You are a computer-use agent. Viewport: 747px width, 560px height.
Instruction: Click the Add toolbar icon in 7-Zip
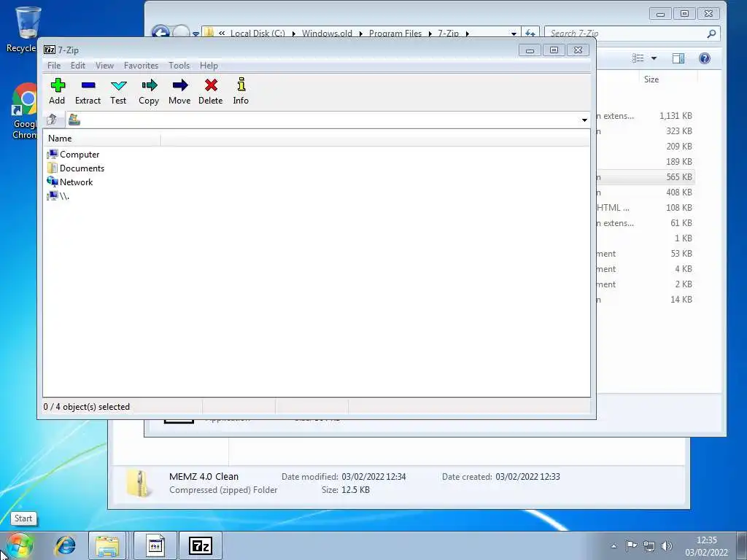click(57, 91)
